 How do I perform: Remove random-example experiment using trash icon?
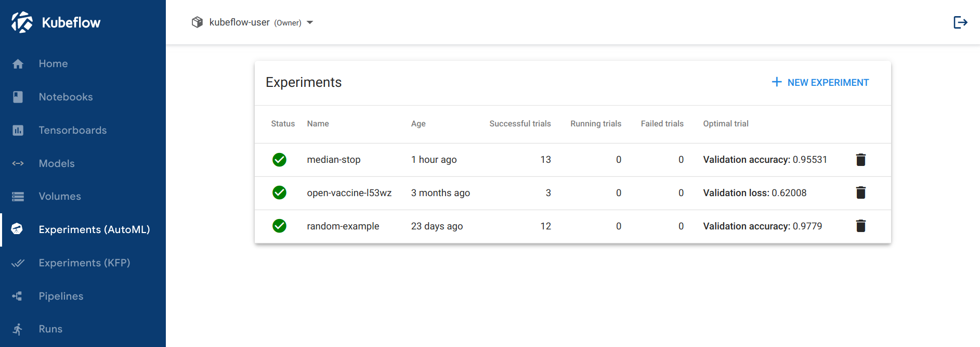[x=860, y=226]
